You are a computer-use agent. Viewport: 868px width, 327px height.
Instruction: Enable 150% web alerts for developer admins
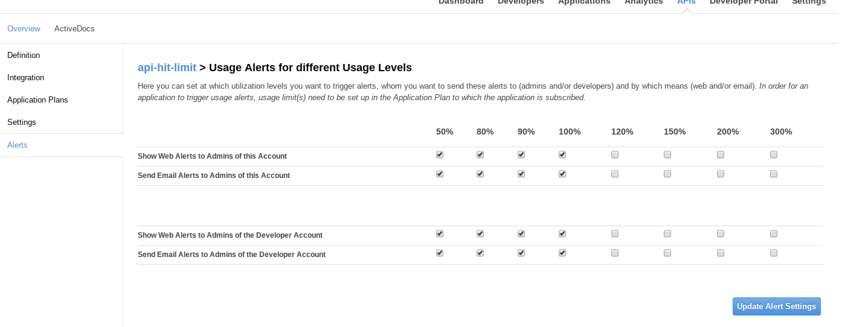pos(667,234)
